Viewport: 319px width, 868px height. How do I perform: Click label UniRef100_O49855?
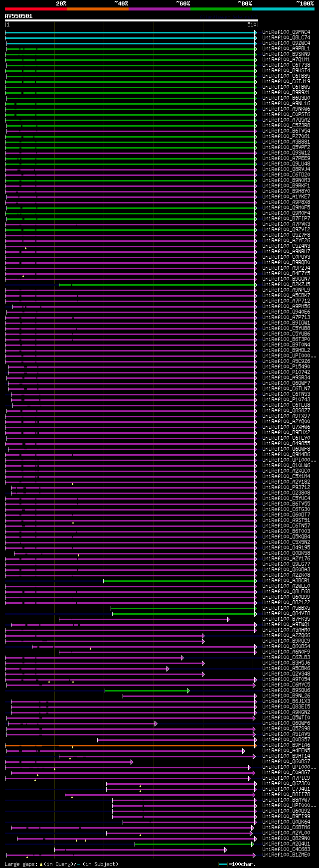coord(286,444)
